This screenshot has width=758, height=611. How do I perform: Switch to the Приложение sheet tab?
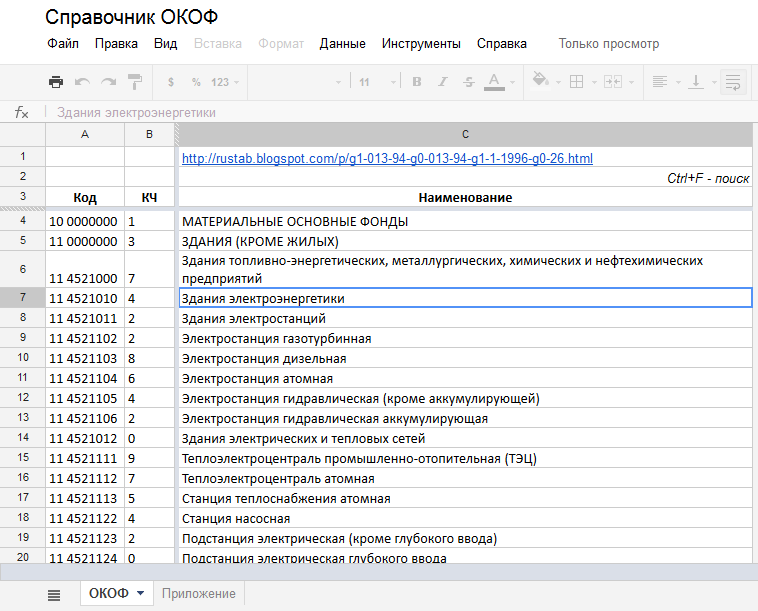point(199,593)
